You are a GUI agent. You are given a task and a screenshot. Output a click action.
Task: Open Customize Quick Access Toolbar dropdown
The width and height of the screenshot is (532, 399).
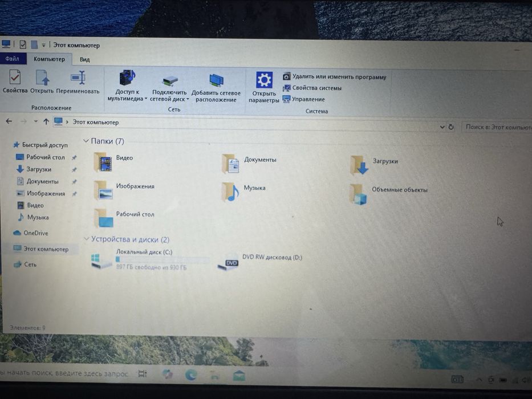click(x=43, y=45)
